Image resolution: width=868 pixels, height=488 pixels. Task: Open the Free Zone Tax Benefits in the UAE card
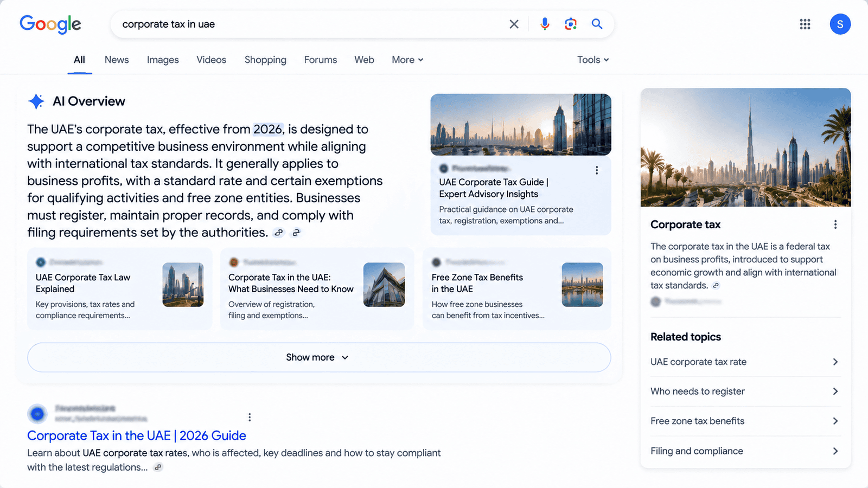516,289
